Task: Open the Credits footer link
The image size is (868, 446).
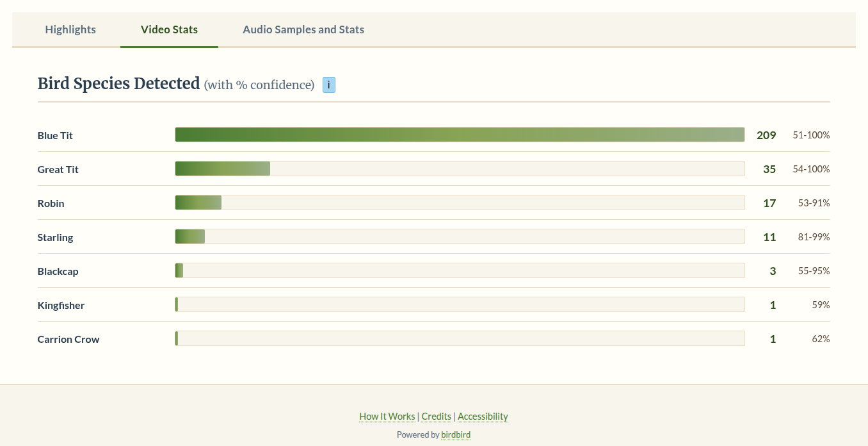Action: coord(436,417)
